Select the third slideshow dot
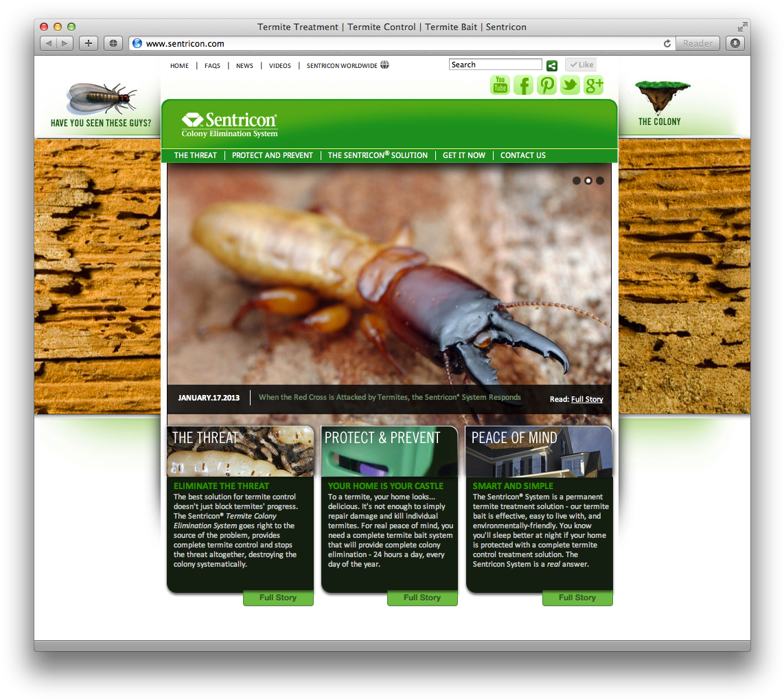This screenshot has height=700, width=784. pos(600,181)
